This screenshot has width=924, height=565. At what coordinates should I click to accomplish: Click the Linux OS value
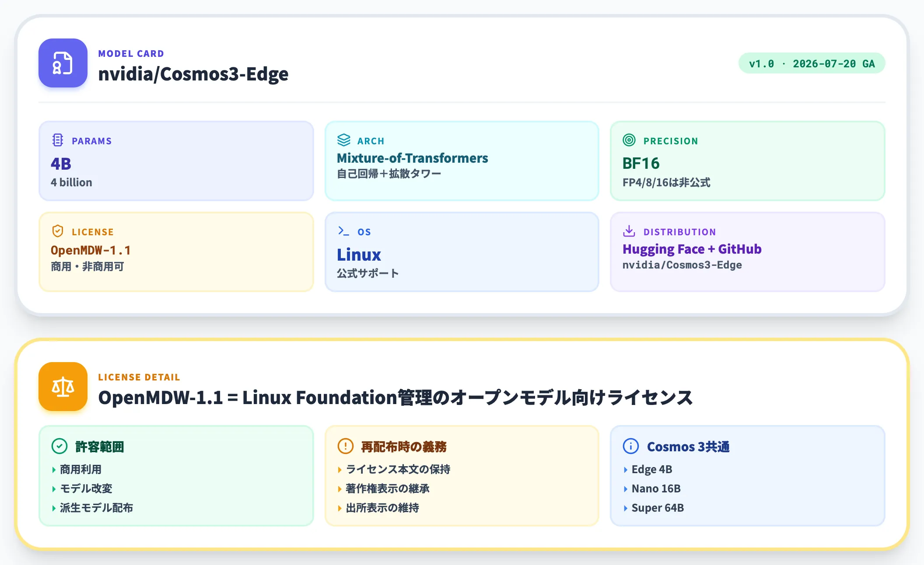(x=359, y=255)
